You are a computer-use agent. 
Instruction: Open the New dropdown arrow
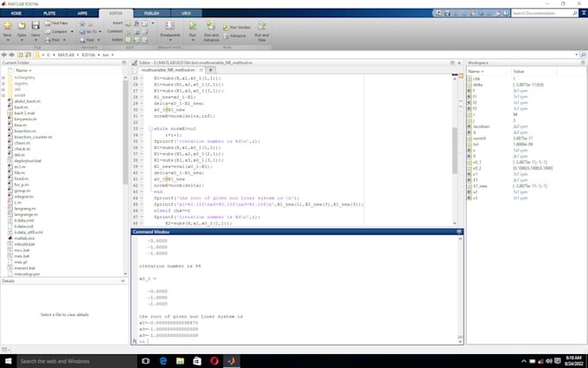[8, 40]
